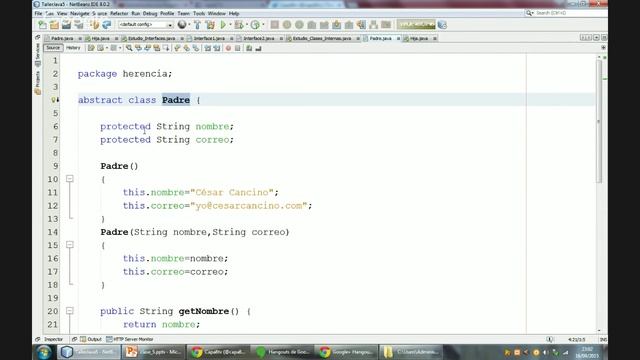This screenshot has height=360, width=640.
Task: Toggle Highlight Search in editor toolbar
Action: click(x=157, y=48)
